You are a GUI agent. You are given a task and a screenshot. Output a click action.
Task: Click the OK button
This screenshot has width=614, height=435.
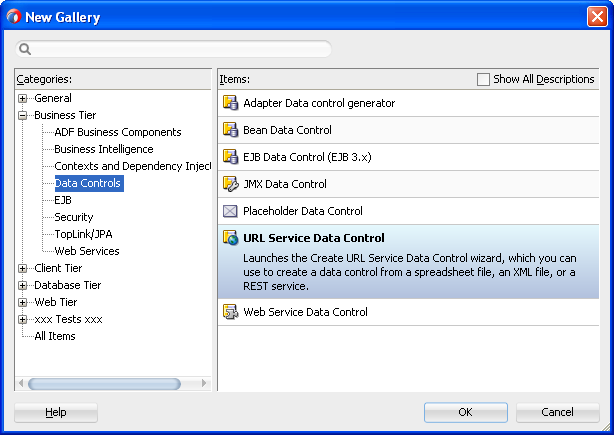click(x=466, y=412)
